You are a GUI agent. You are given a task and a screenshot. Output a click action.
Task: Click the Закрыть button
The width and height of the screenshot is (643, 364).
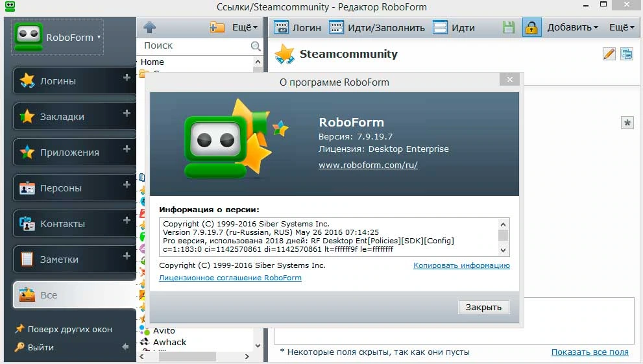pyautogui.click(x=483, y=307)
